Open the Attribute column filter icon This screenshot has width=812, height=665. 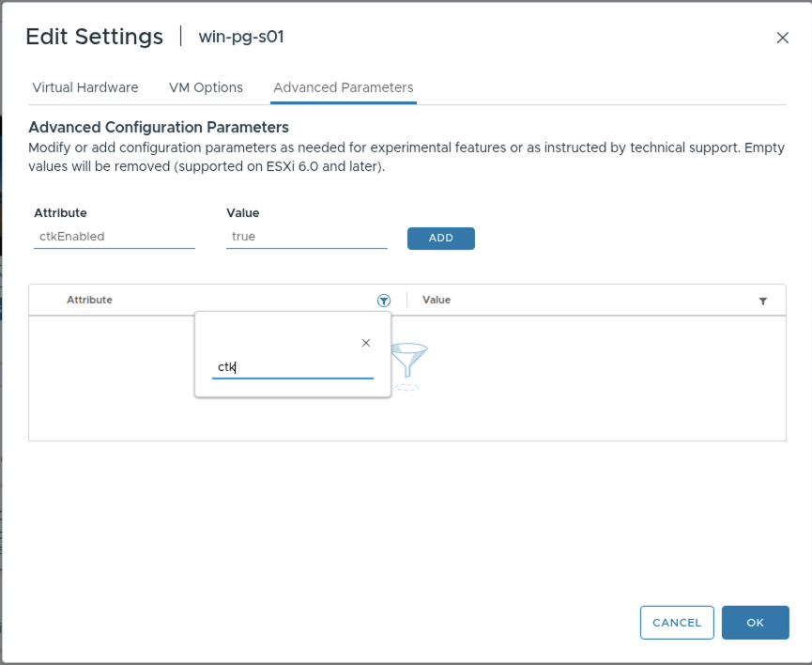pyautogui.click(x=384, y=301)
